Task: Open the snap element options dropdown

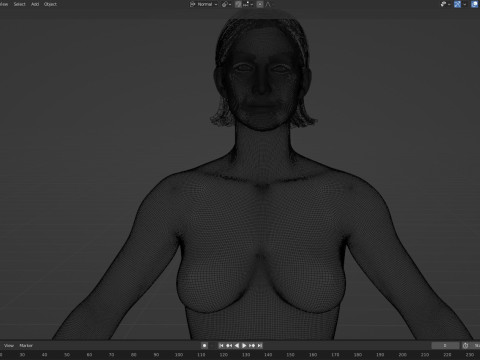Action: tap(248, 4)
